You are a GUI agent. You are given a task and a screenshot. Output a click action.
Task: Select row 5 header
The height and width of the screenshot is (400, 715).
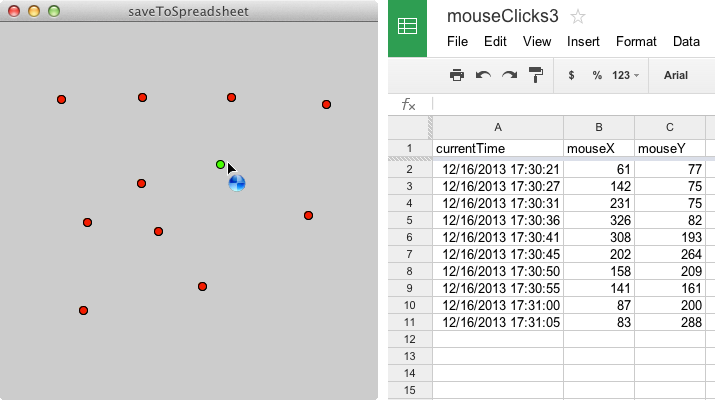pyautogui.click(x=409, y=220)
